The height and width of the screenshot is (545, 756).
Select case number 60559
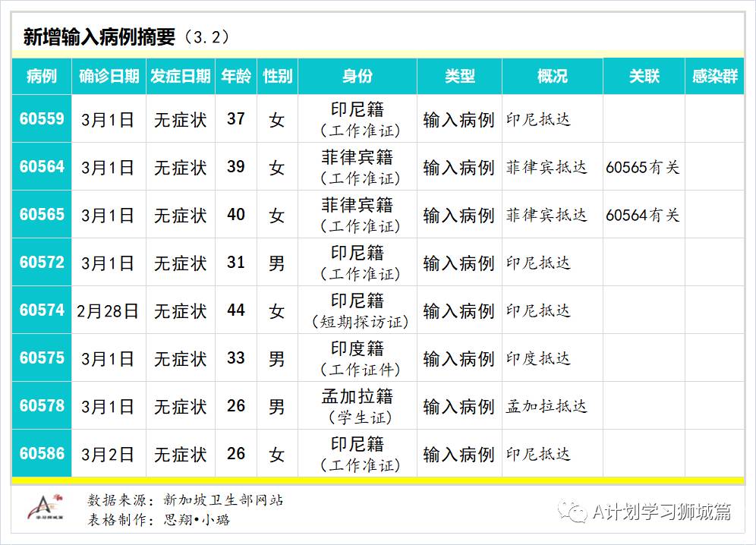pyautogui.click(x=41, y=119)
